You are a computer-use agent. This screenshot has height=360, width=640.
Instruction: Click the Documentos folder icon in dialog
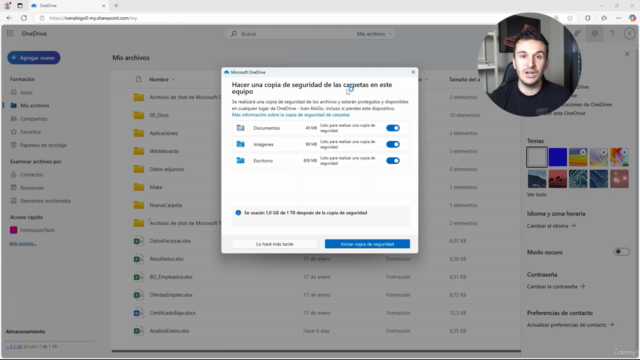pos(240,128)
